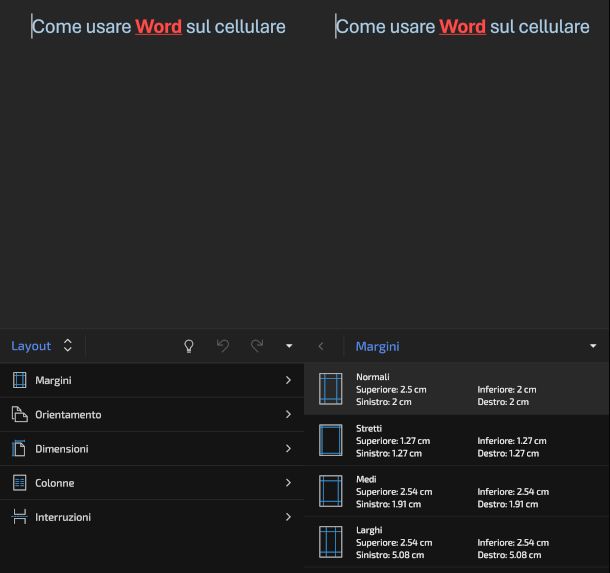
Task: Expand Colonne with its chevron
Action: [x=288, y=483]
